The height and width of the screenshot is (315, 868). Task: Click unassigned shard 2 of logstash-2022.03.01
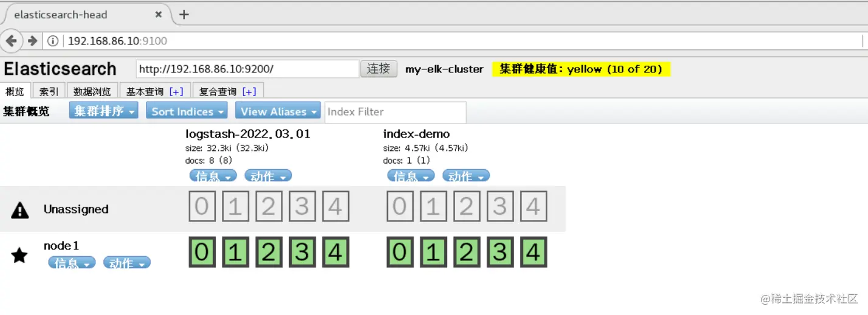point(269,206)
